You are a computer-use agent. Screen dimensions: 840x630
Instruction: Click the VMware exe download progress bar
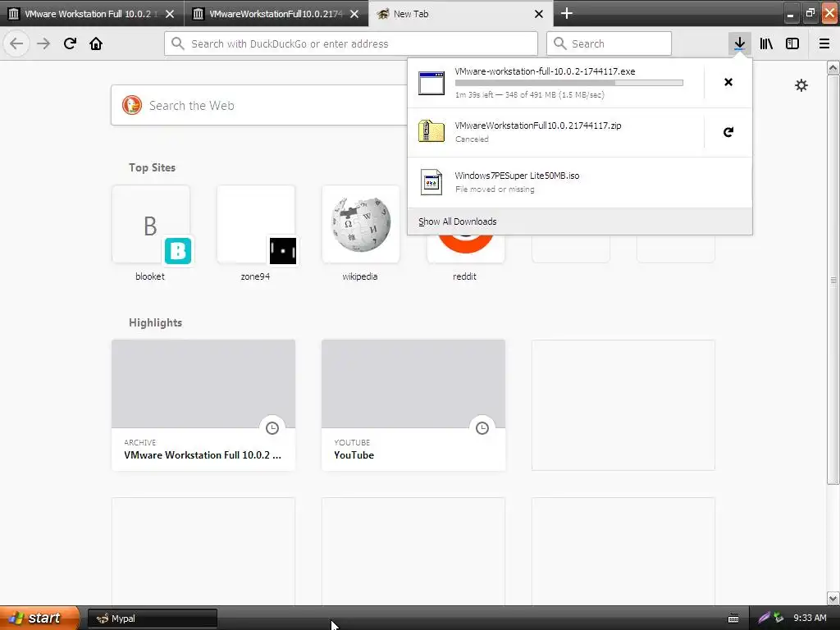coord(569,83)
